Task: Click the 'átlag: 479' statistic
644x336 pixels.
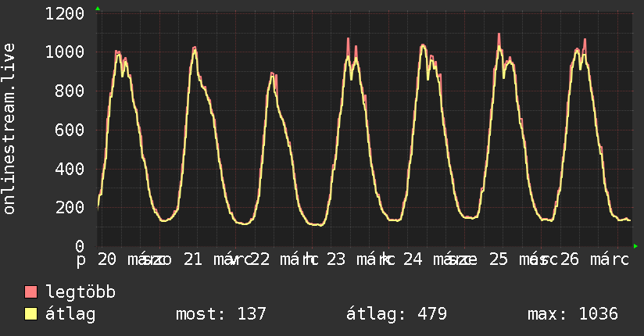Action: click(396, 314)
